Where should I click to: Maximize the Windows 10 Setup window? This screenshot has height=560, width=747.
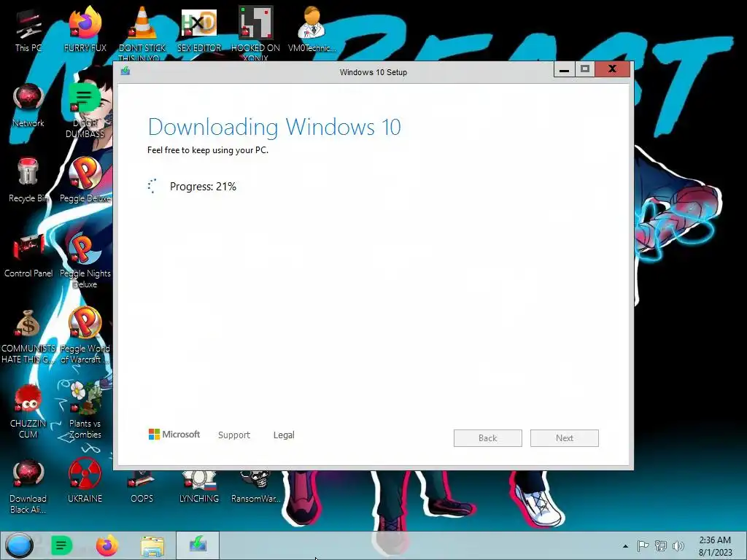click(x=585, y=69)
